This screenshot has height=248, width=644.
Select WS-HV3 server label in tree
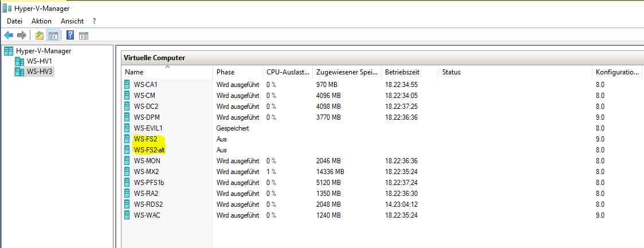pos(40,72)
